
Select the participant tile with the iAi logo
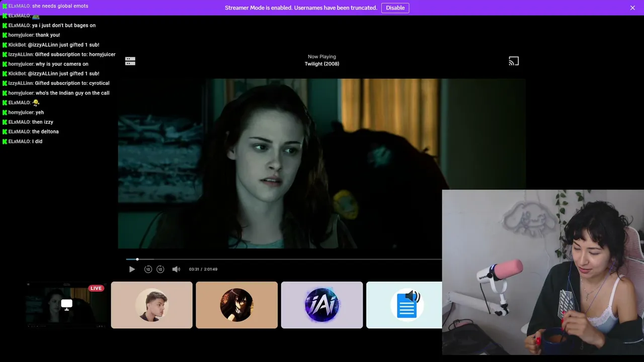tap(322, 305)
